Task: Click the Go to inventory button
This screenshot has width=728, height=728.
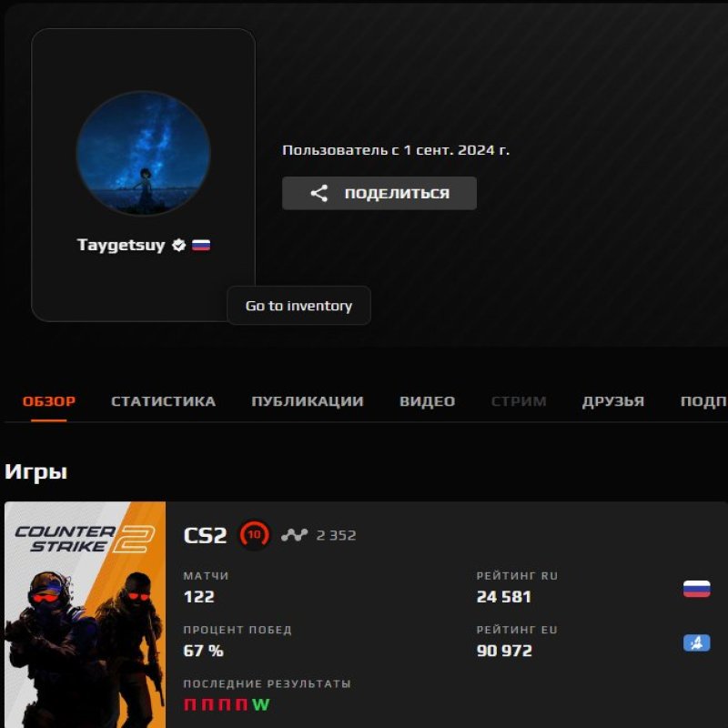Action: pos(298,306)
